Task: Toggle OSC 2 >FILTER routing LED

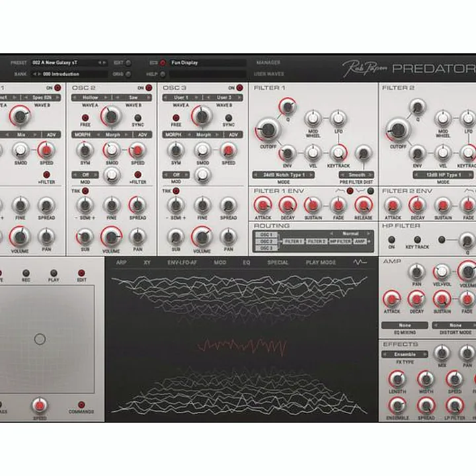Action: (x=138, y=175)
